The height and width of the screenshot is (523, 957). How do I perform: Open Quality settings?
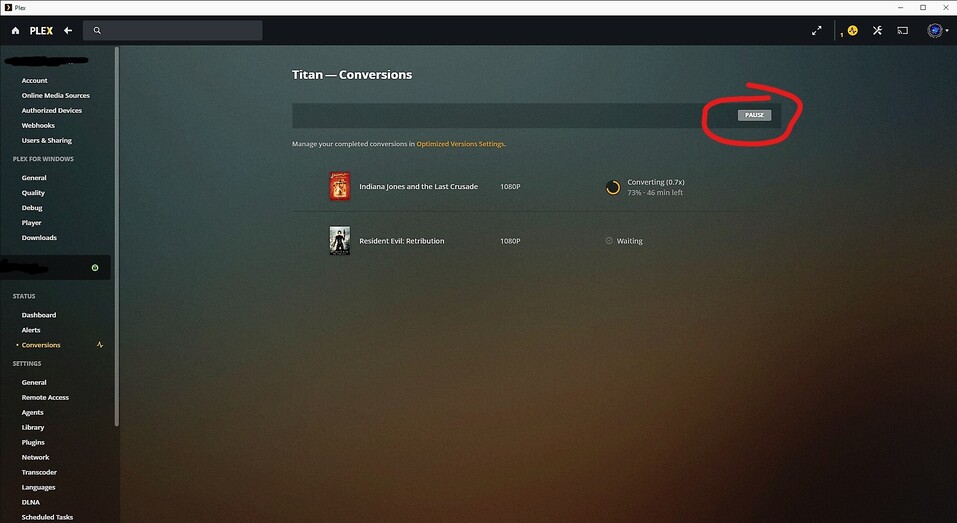pos(33,193)
